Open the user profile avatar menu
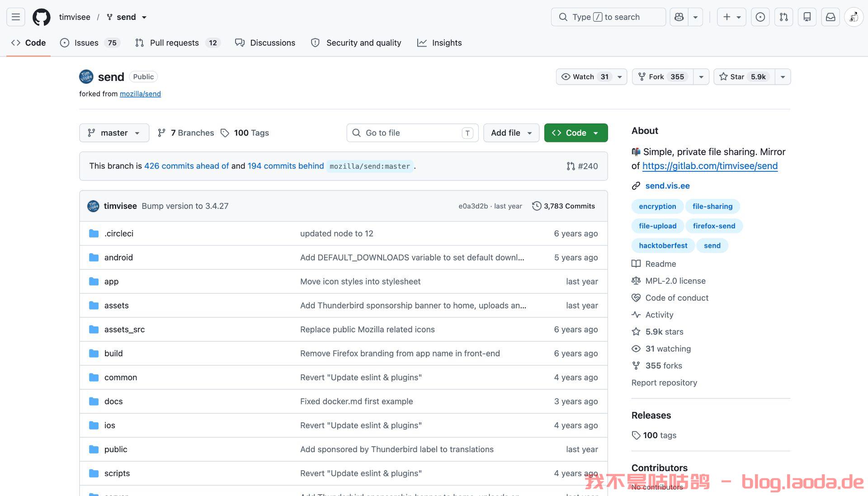Image resolution: width=868 pixels, height=496 pixels. [x=854, y=17]
